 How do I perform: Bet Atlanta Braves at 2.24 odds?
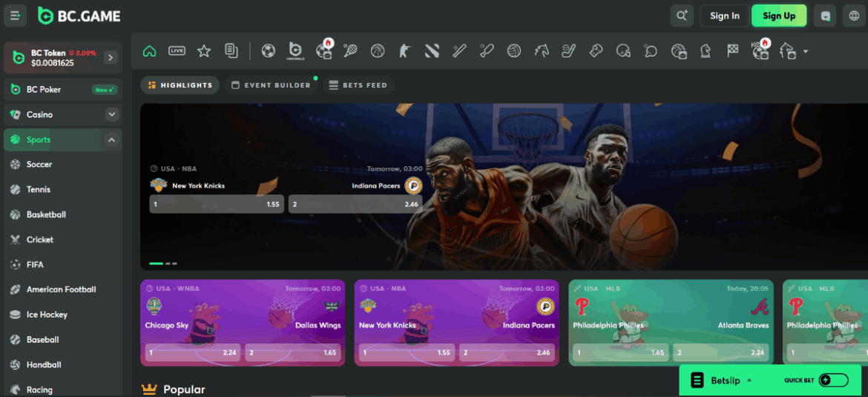721,352
